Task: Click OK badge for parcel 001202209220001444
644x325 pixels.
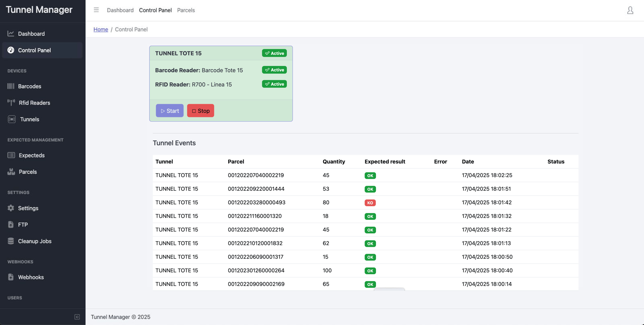Action: click(x=370, y=189)
